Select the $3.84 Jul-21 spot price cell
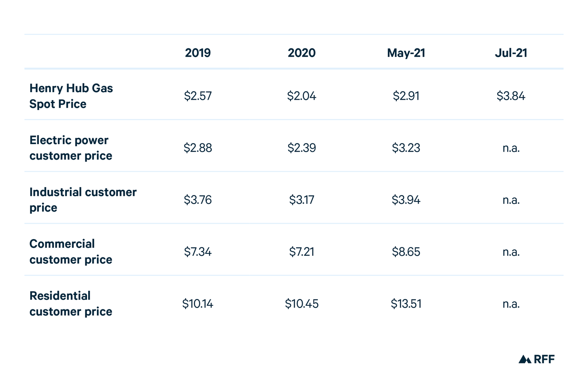Viewport: 588px width, 386px height. pos(511,96)
